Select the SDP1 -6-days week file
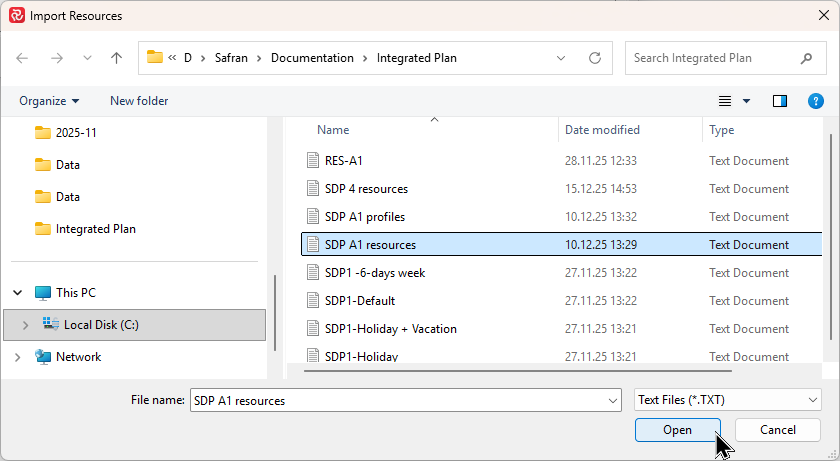Viewport: 840px width, 461px height. [375, 273]
